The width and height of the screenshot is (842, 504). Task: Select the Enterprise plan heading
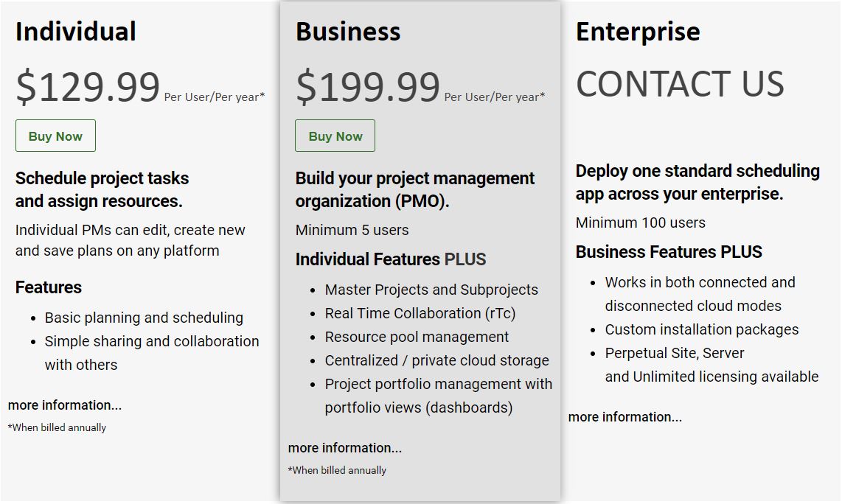pos(638,32)
